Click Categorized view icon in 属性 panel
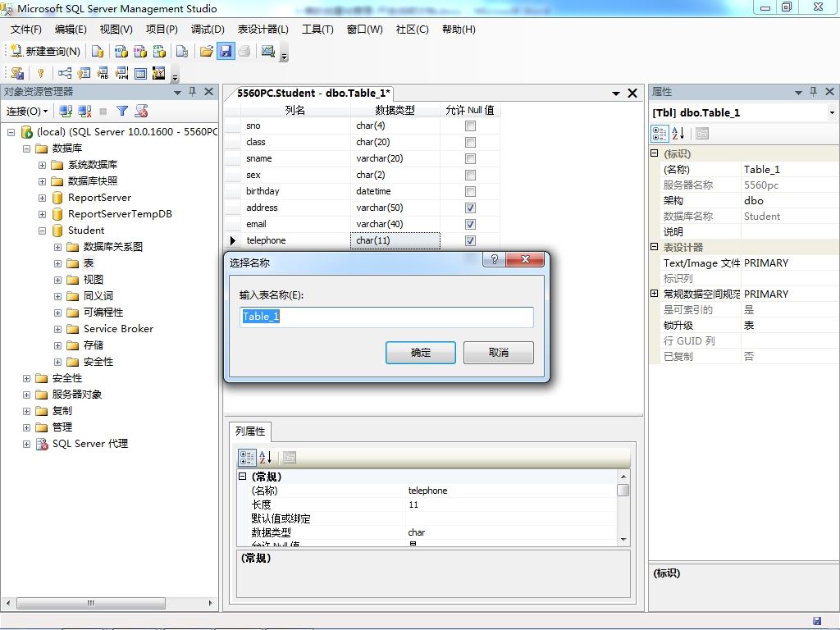The height and width of the screenshot is (630, 840). [660, 134]
